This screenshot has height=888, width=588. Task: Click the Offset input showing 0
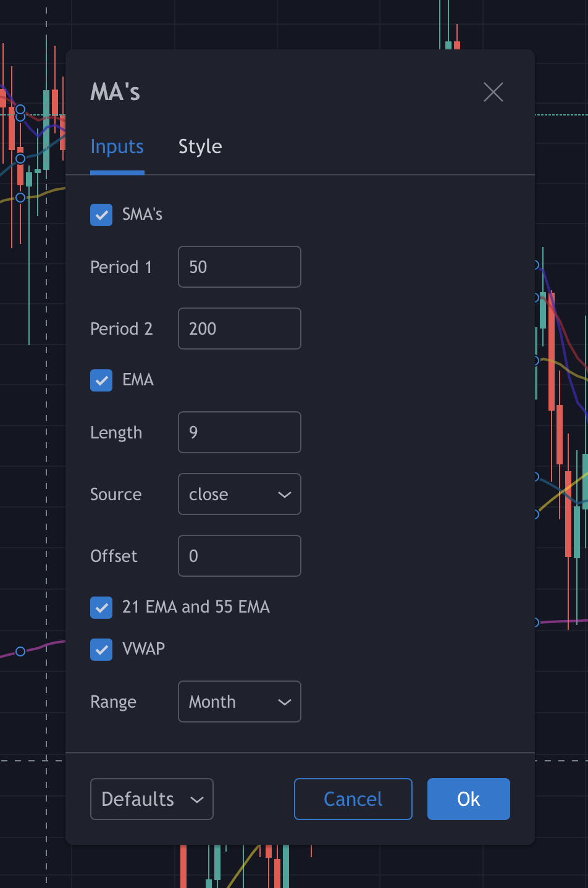(239, 556)
